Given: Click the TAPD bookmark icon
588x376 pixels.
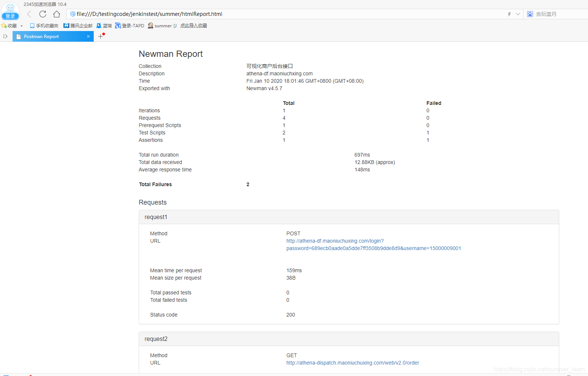Looking at the screenshot, I should coord(118,25).
